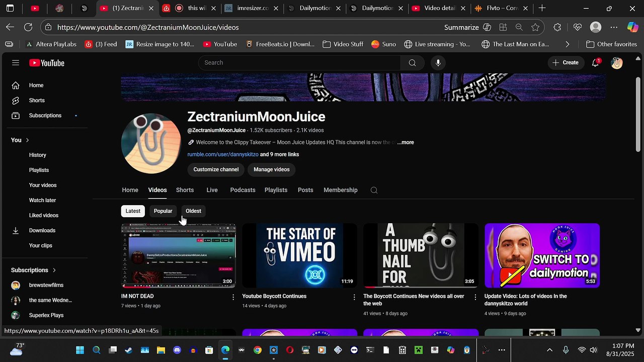Open the rumble.com/user/dannyskitzo link
The height and width of the screenshot is (362, 644).
pos(223,154)
